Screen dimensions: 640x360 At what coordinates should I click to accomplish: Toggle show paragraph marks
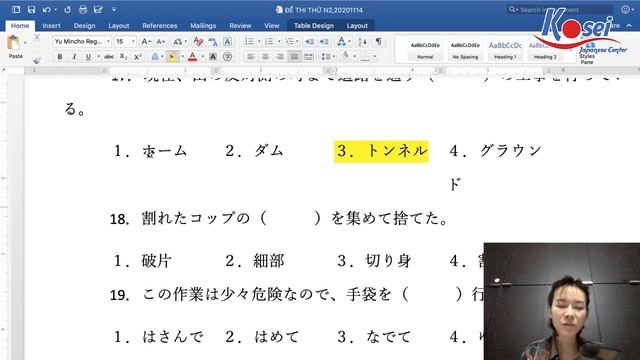[x=378, y=42]
